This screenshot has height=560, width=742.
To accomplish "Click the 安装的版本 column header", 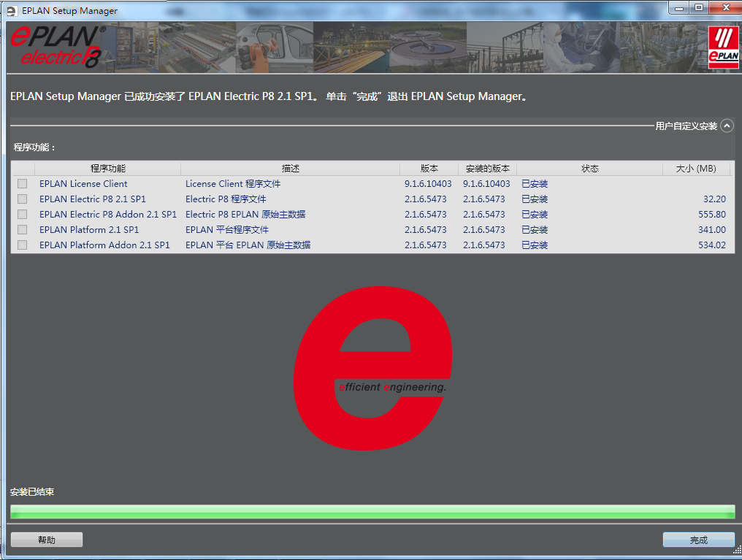I will 487,169.
